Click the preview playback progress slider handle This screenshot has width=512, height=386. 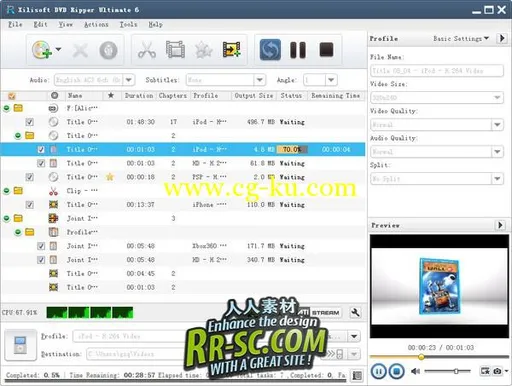click(421, 357)
